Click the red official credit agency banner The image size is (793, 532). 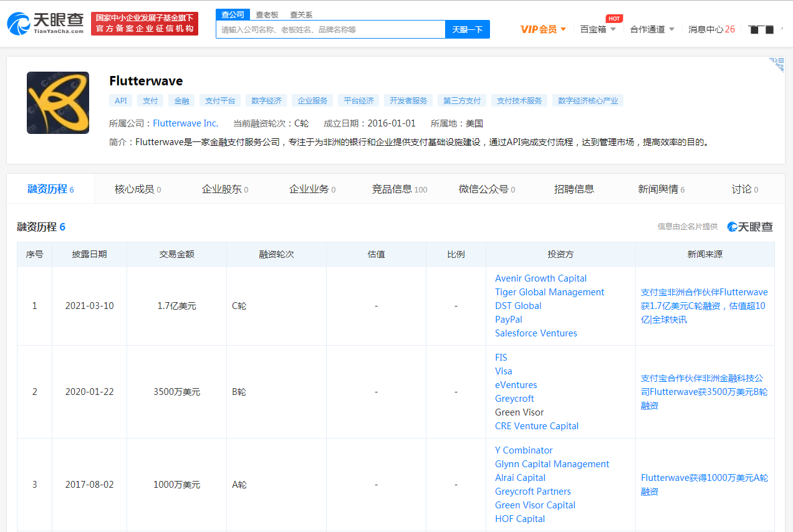(145, 24)
